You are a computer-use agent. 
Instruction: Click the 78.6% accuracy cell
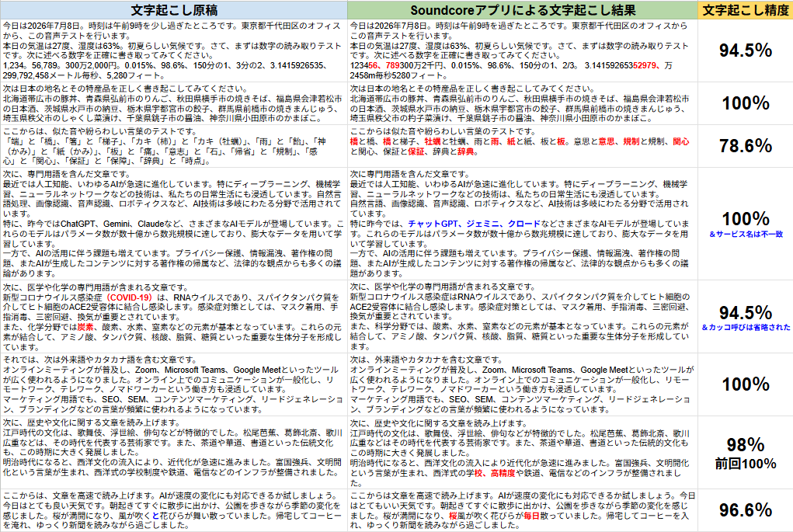point(746,146)
